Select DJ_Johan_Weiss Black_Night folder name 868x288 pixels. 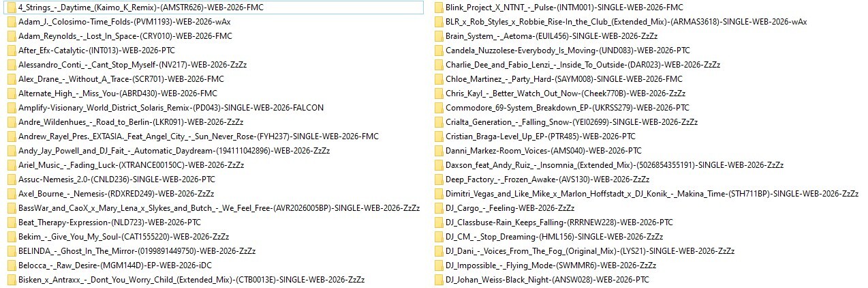pyautogui.click(x=547, y=280)
